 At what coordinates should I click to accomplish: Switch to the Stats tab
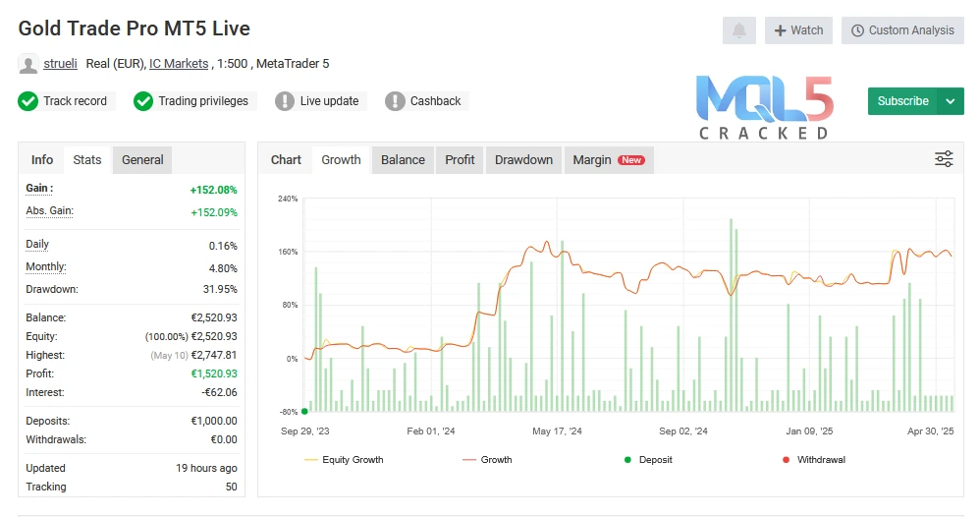[x=86, y=159]
